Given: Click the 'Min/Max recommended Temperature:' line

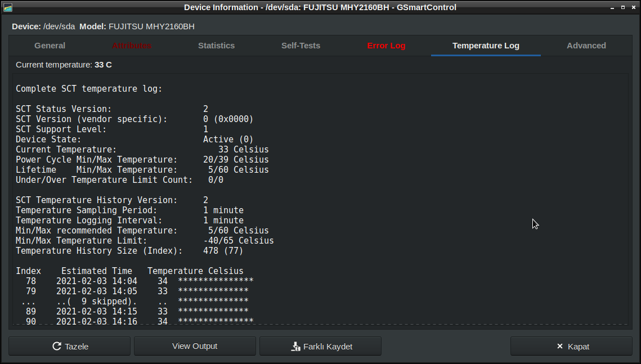Looking at the screenshot, I should pyautogui.click(x=142, y=231).
